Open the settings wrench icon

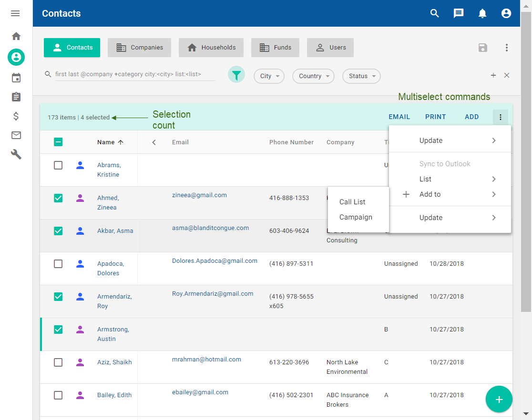[16, 154]
